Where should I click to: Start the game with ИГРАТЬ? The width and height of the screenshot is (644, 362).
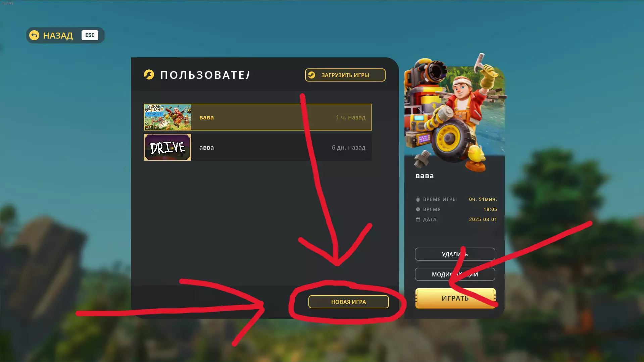click(455, 298)
